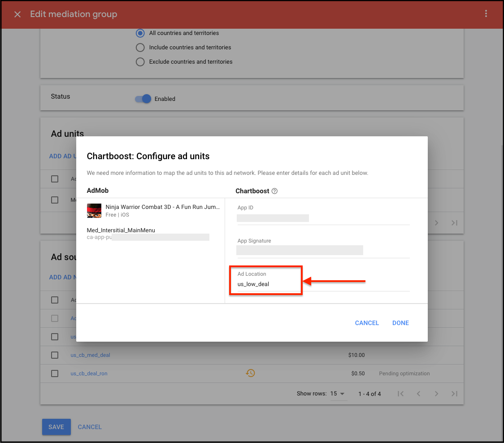Open the three-dot more options menu
This screenshot has width=504, height=443.
point(486,13)
